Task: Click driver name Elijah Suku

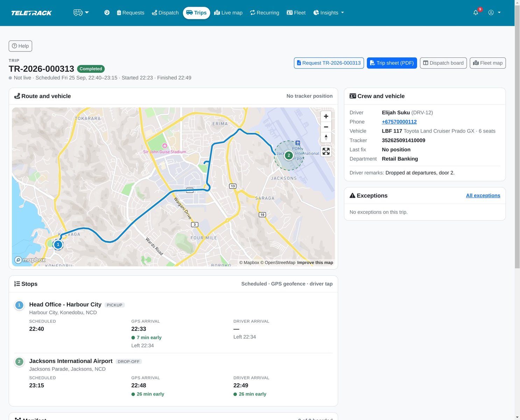Action: (x=396, y=113)
